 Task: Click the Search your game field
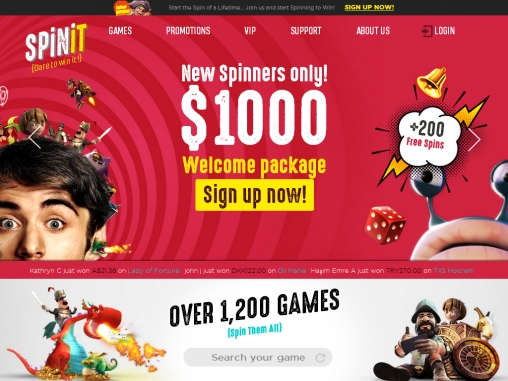click(x=258, y=357)
